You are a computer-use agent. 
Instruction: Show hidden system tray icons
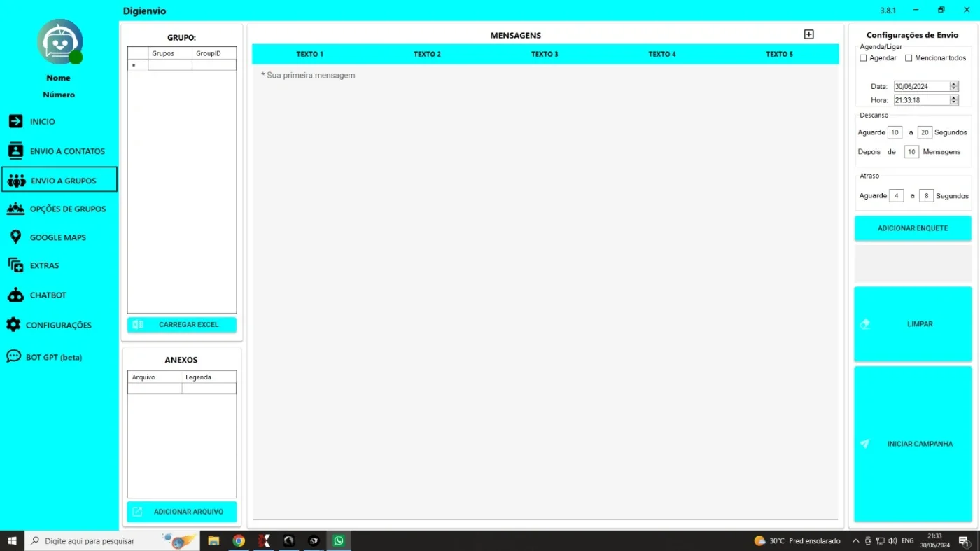(855, 541)
